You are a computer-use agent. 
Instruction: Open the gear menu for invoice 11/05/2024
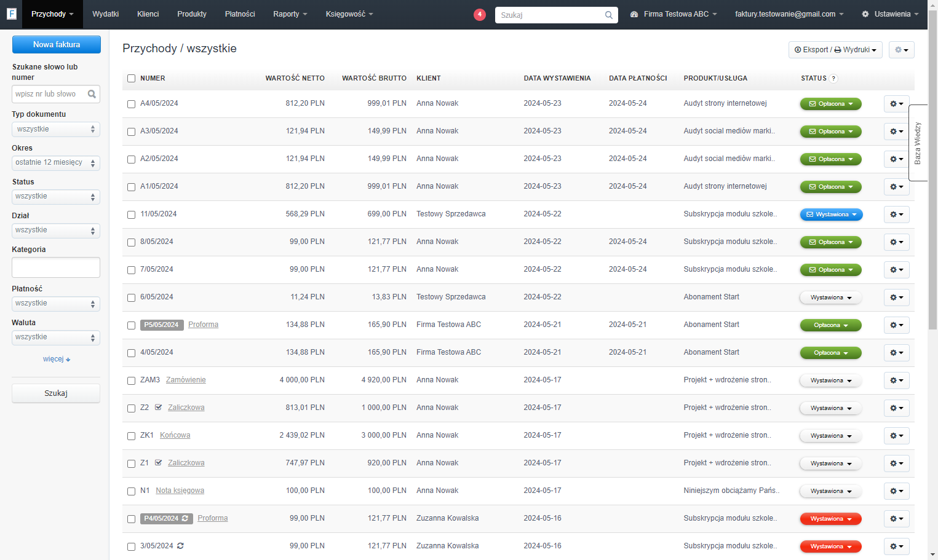pyautogui.click(x=896, y=215)
